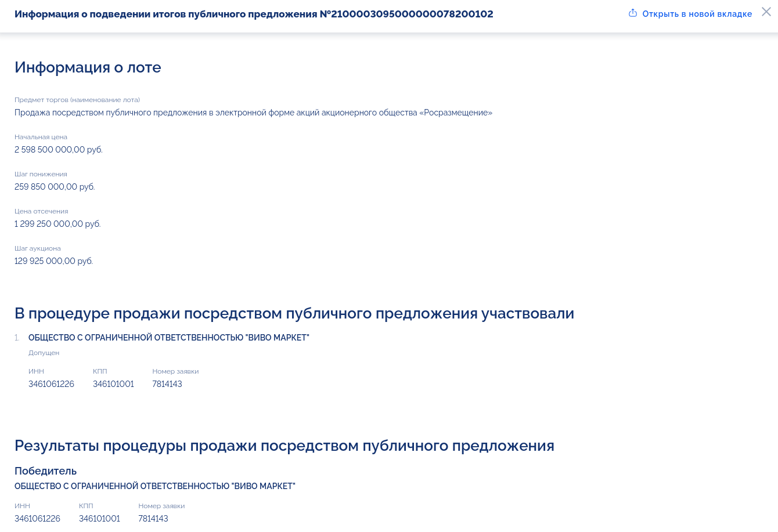Select winner's Номер заявки value under 'Победитель'
This screenshot has height=532, width=778.
point(153,519)
